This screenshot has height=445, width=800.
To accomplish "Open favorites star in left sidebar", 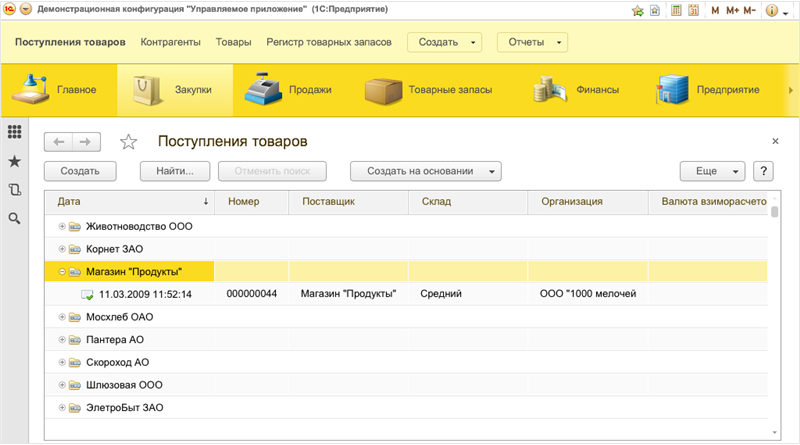I will (x=15, y=161).
